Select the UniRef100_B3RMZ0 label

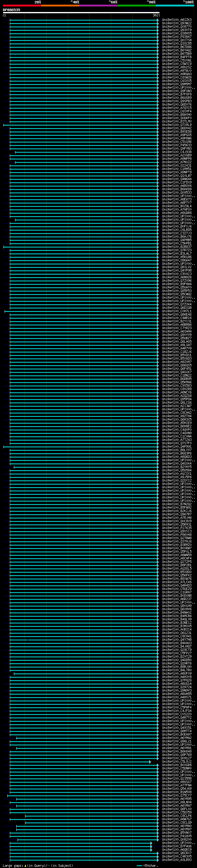coord(177,545)
